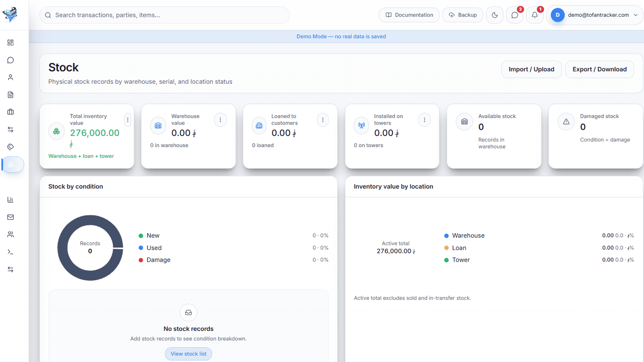This screenshot has width=644, height=362.
Task: Open the person sidebar icon
Action: pos(10,77)
